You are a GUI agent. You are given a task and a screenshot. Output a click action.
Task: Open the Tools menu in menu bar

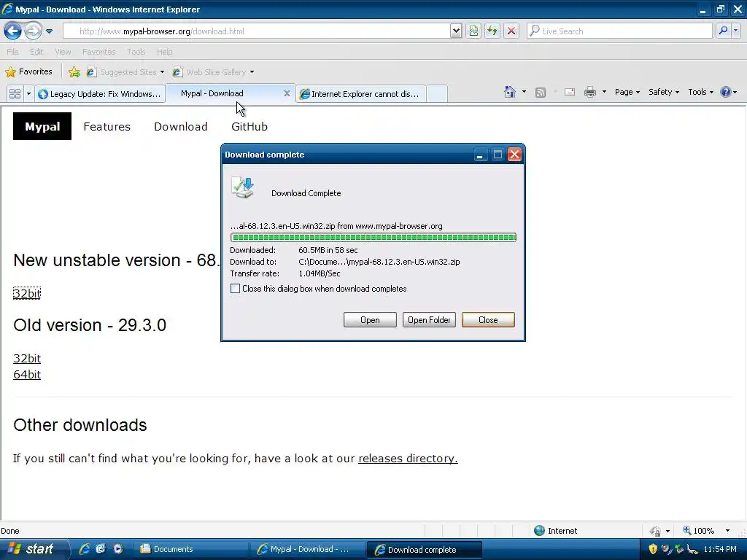(x=136, y=52)
